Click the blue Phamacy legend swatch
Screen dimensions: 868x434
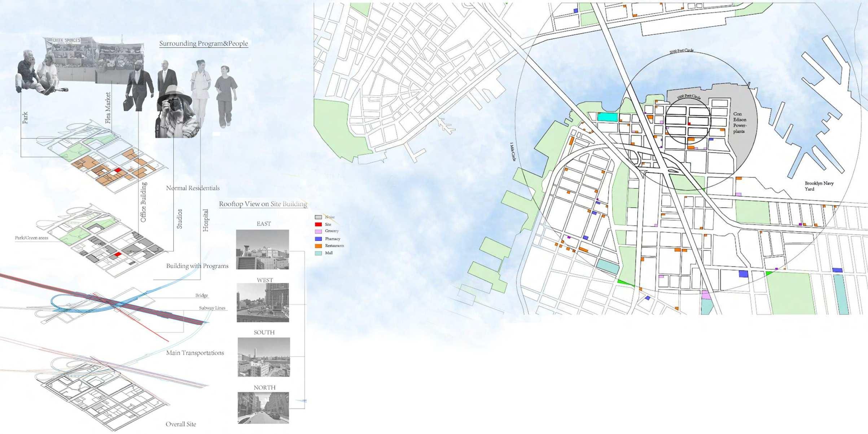click(318, 239)
